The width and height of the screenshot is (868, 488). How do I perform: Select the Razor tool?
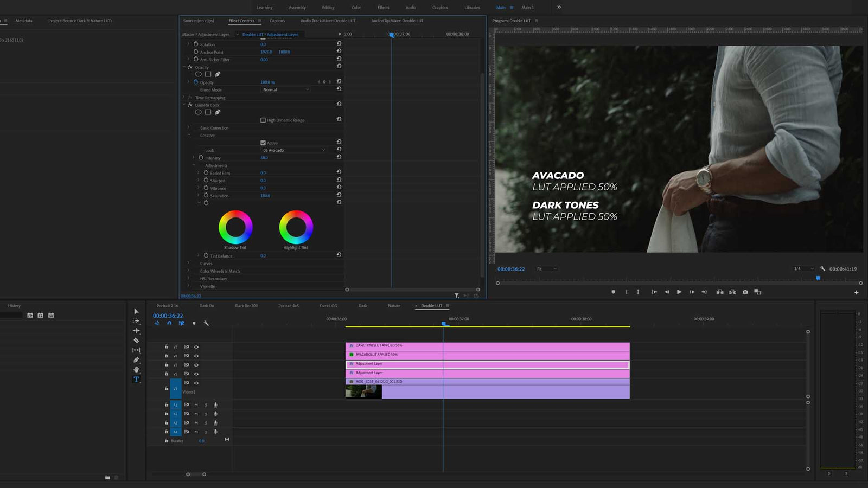136,340
